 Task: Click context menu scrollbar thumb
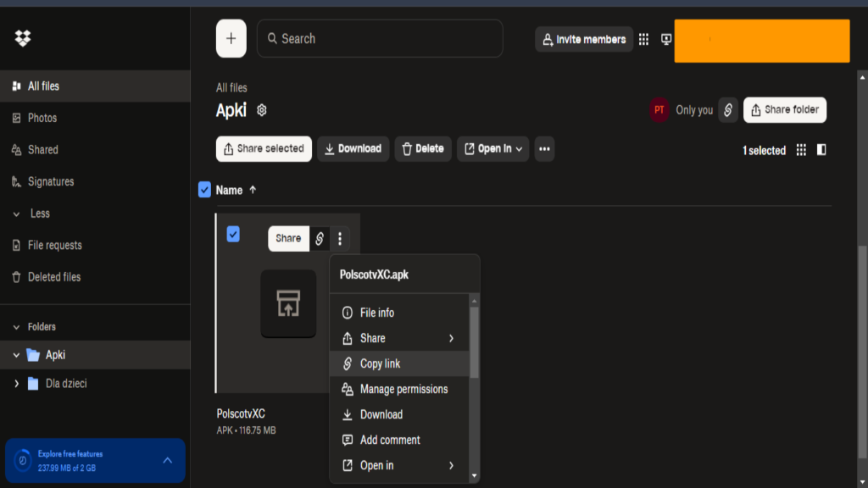pyautogui.click(x=474, y=342)
